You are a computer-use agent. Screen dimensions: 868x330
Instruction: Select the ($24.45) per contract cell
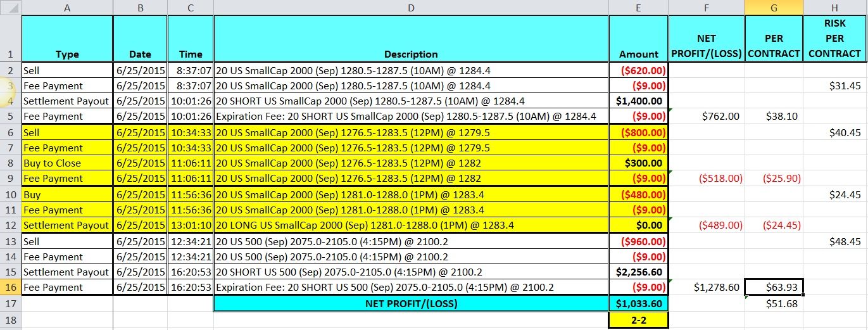tap(774, 225)
